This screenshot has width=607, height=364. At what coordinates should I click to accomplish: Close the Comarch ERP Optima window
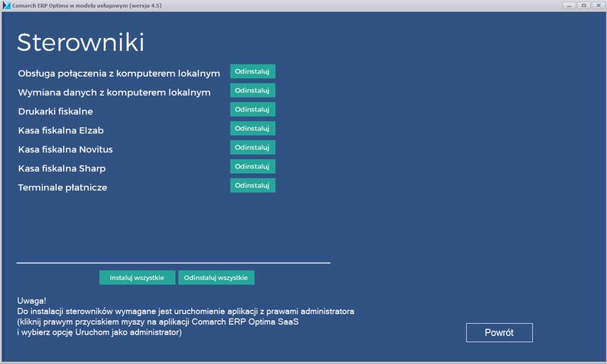pos(599,5)
